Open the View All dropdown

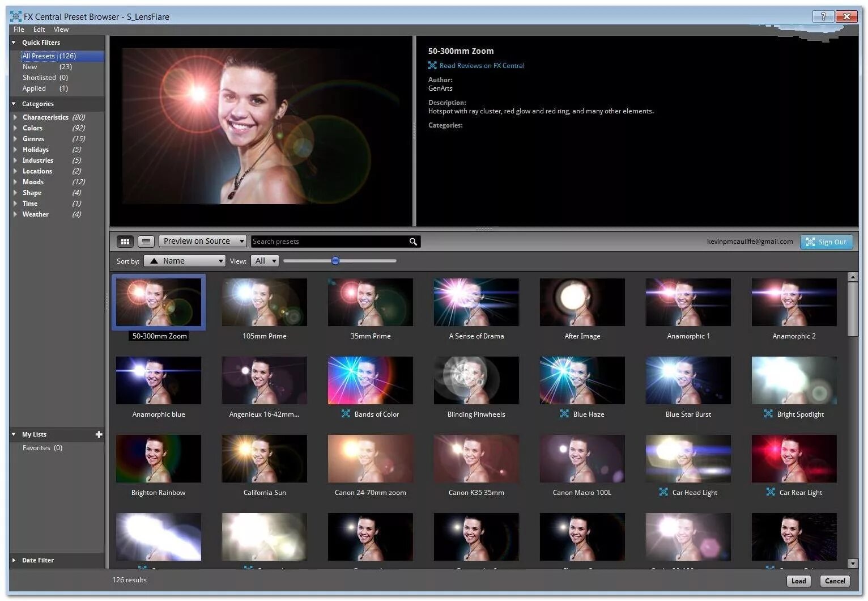pos(264,261)
